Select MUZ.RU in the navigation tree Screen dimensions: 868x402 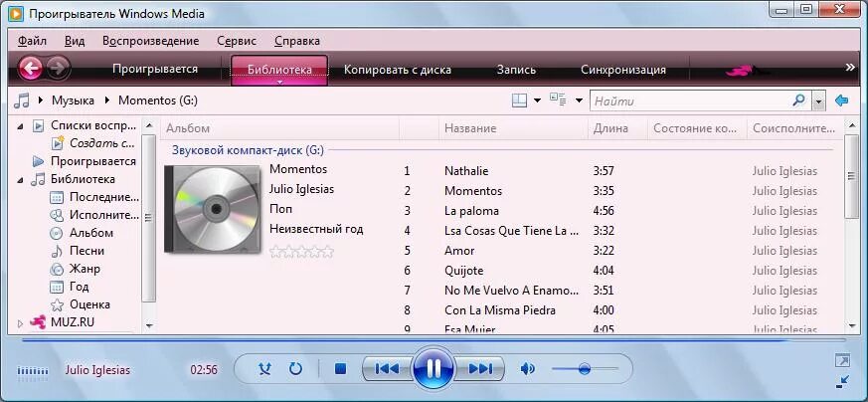point(73,321)
